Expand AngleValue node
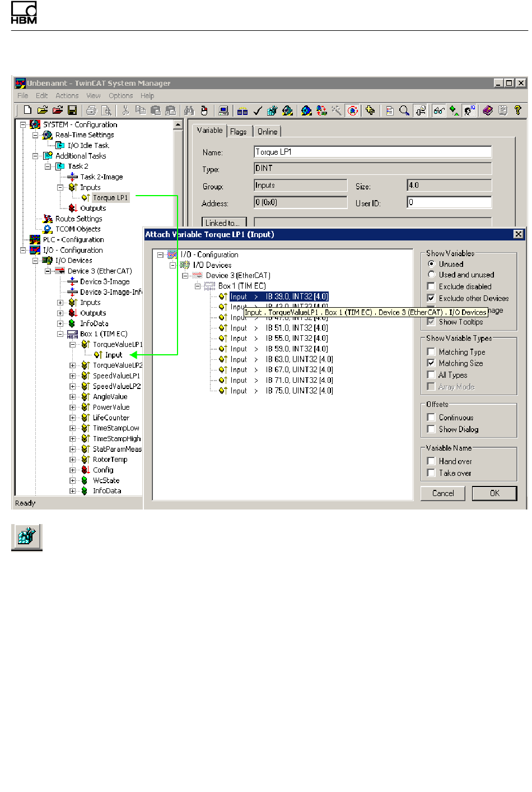This screenshot has height=792, width=532. tap(72, 397)
